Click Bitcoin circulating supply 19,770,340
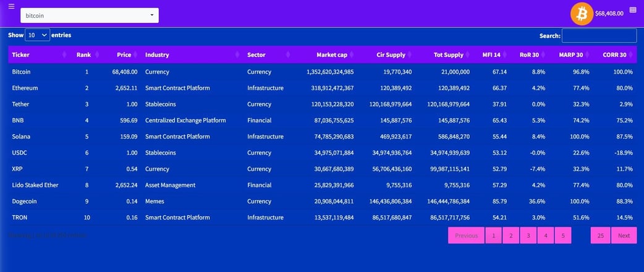This screenshot has width=644, height=272. click(397, 72)
